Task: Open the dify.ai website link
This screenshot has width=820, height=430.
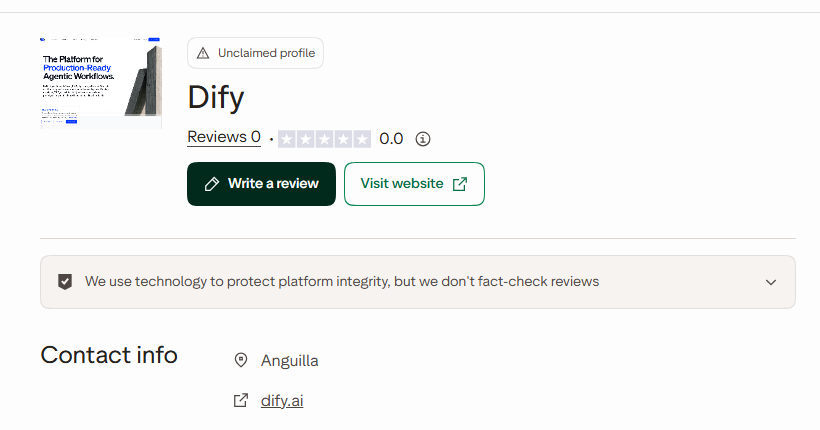Action: (282, 401)
